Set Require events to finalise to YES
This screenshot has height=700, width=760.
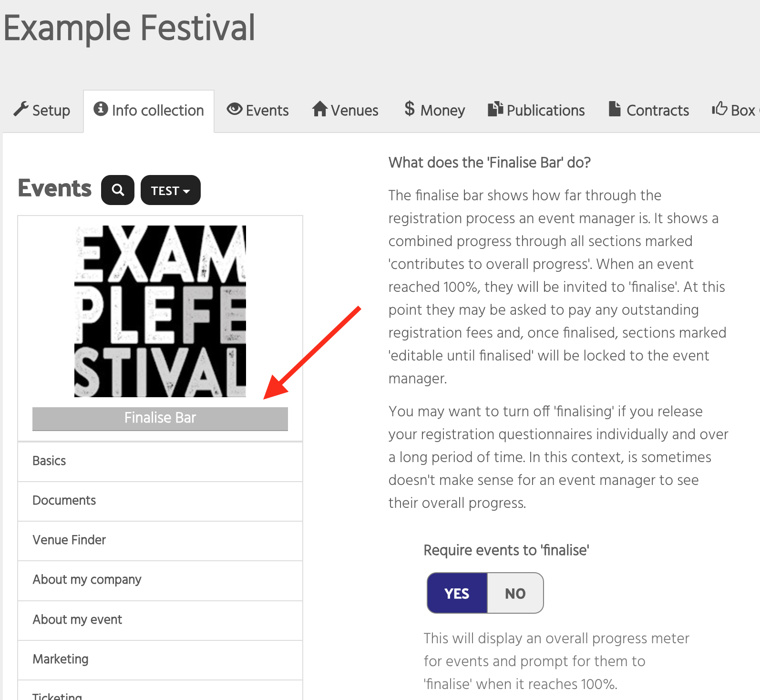coord(457,593)
